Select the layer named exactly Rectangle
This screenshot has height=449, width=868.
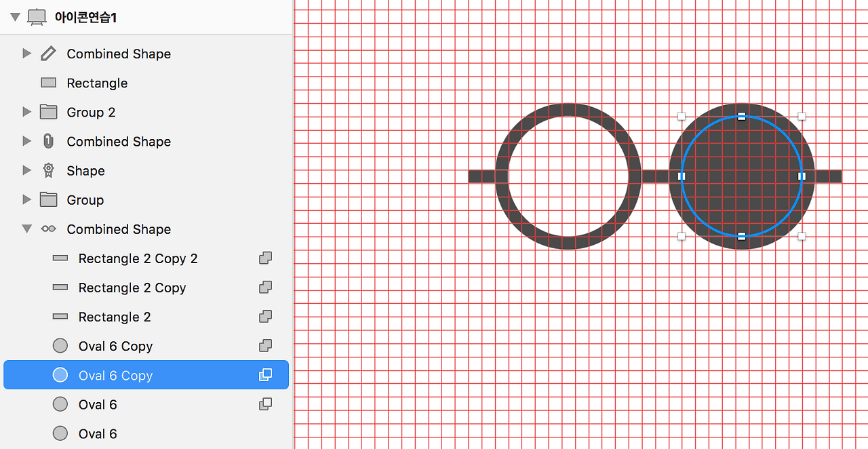97,83
